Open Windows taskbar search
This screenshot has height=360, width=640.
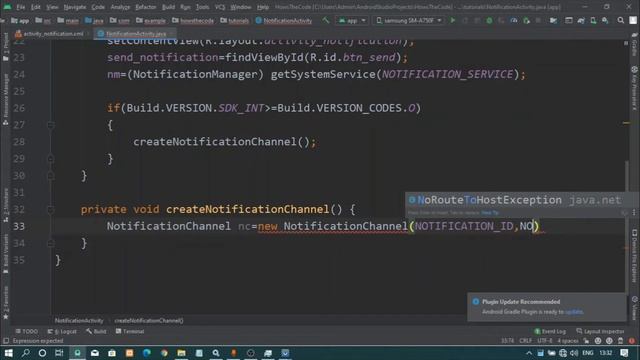(x=25, y=353)
